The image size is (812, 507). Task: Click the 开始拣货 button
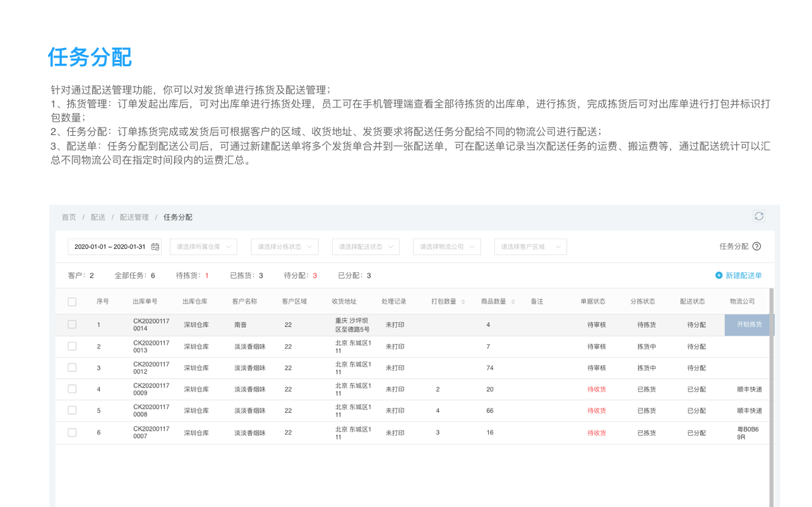tap(749, 325)
